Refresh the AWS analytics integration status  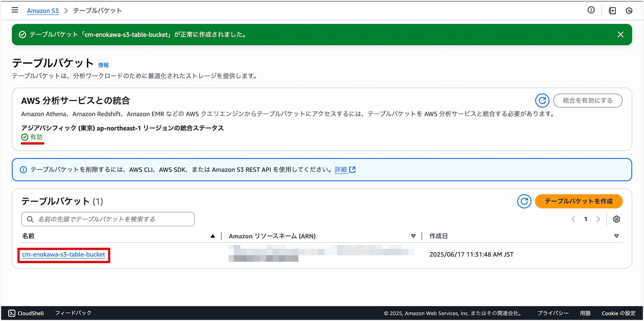tap(542, 100)
